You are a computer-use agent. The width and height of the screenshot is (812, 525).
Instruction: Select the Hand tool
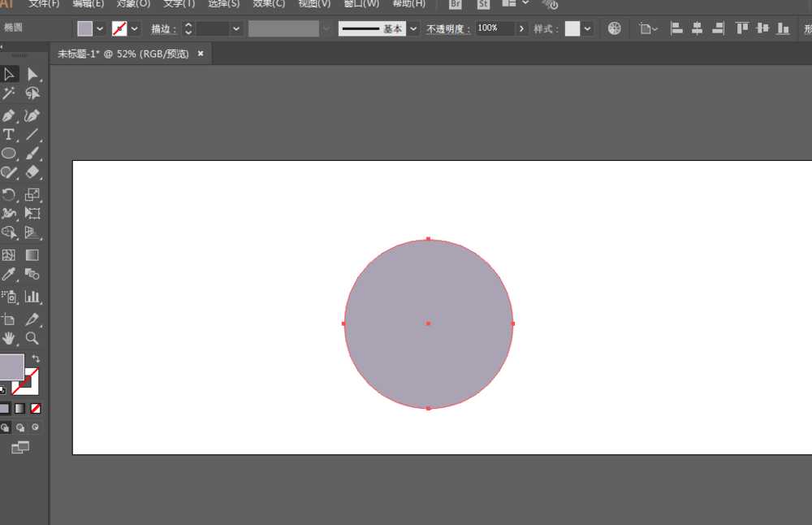pyautogui.click(x=9, y=338)
